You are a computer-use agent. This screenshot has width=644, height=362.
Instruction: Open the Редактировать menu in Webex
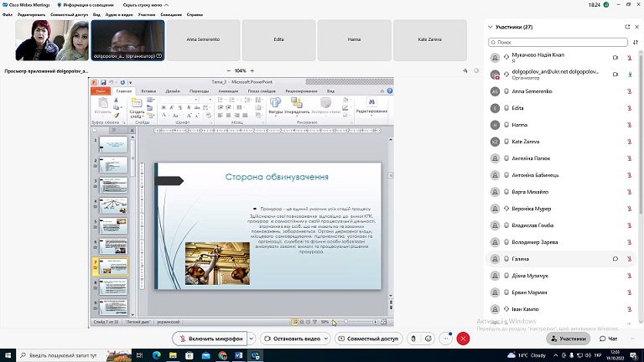pos(31,14)
